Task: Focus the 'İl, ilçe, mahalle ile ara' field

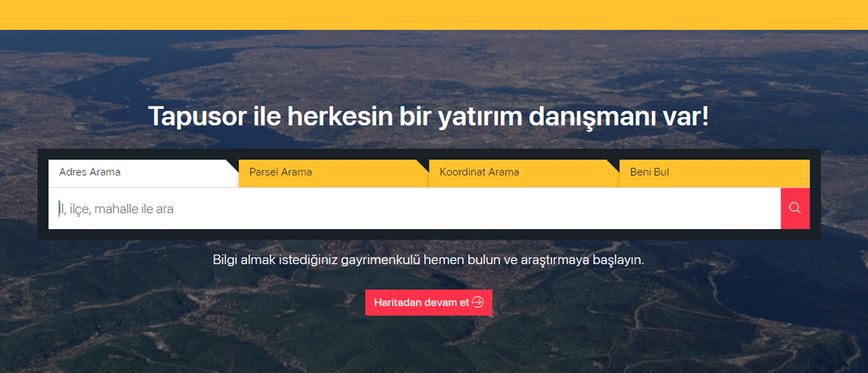Action: pyautogui.click(x=414, y=209)
